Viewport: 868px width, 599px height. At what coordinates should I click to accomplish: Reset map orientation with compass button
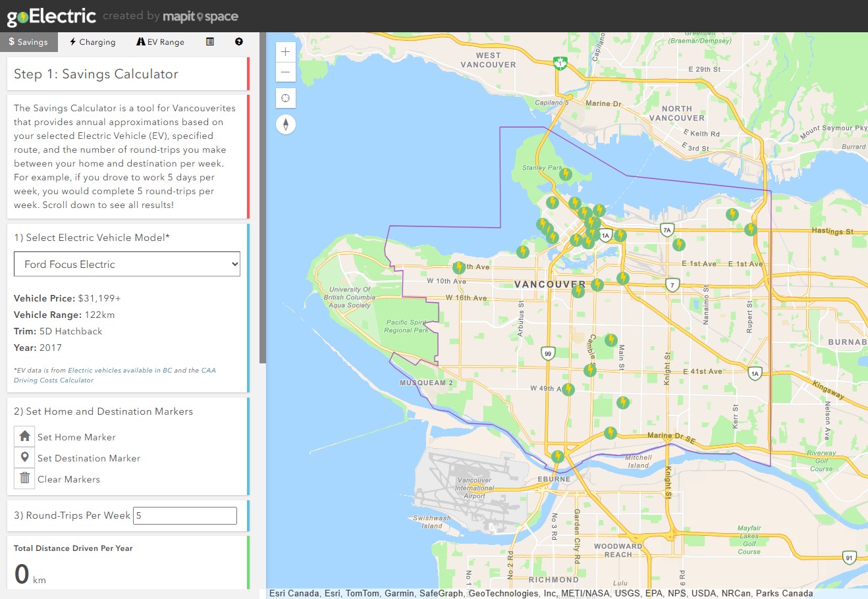[285, 124]
